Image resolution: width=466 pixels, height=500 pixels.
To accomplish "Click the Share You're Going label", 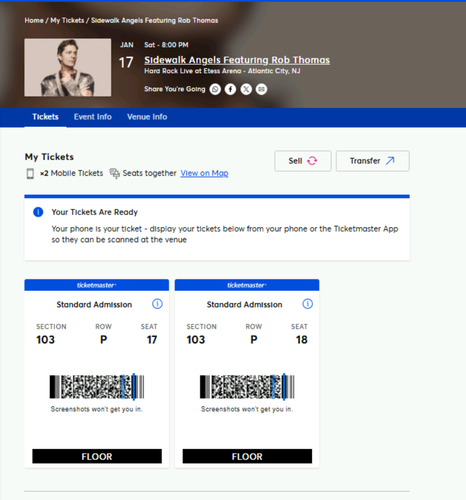I will click(175, 89).
